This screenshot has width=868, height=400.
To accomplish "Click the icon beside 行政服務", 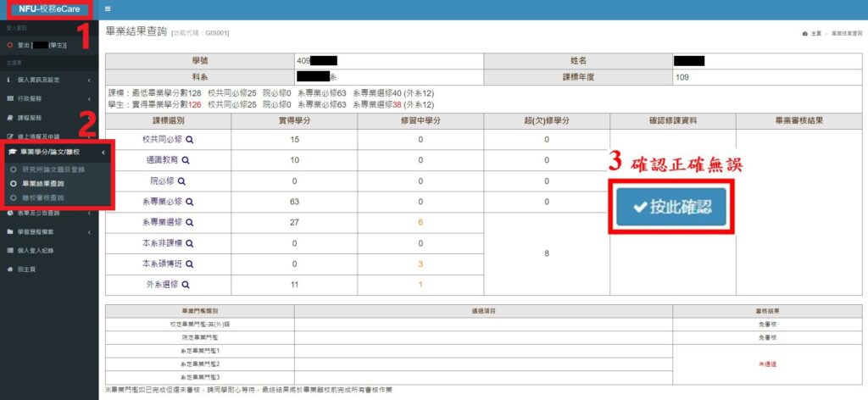I will coord(9,98).
